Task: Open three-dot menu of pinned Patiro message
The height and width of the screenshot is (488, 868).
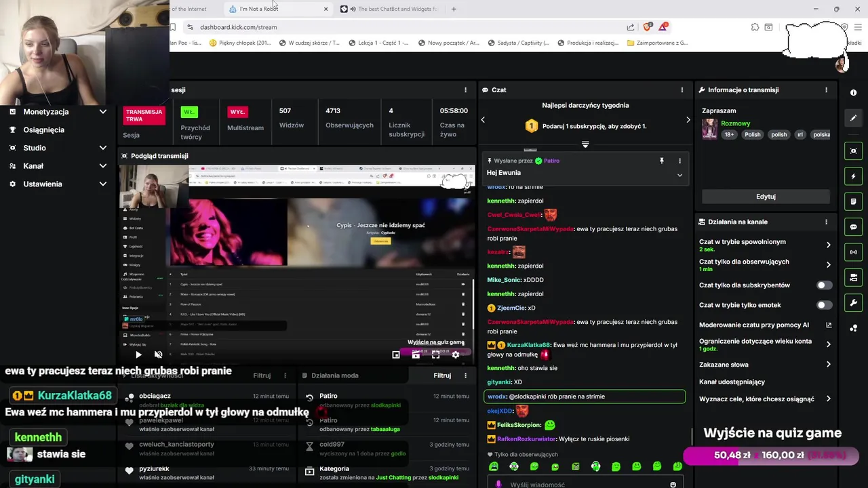Action: (x=679, y=161)
